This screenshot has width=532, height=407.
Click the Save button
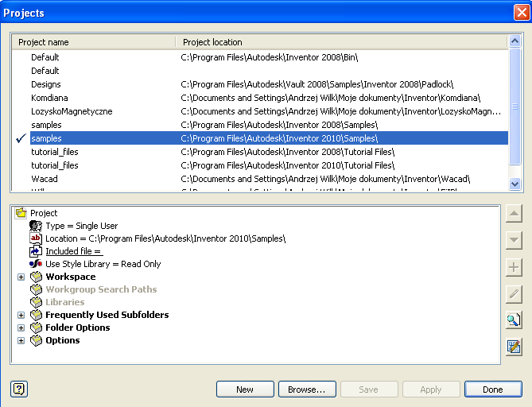pyautogui.click(x=369, y=390)
